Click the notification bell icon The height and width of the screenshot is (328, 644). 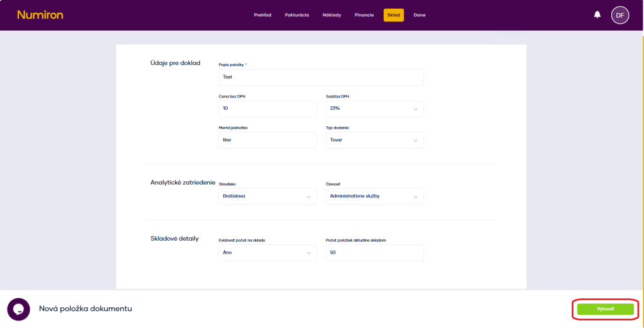click(x=597, y=14)
